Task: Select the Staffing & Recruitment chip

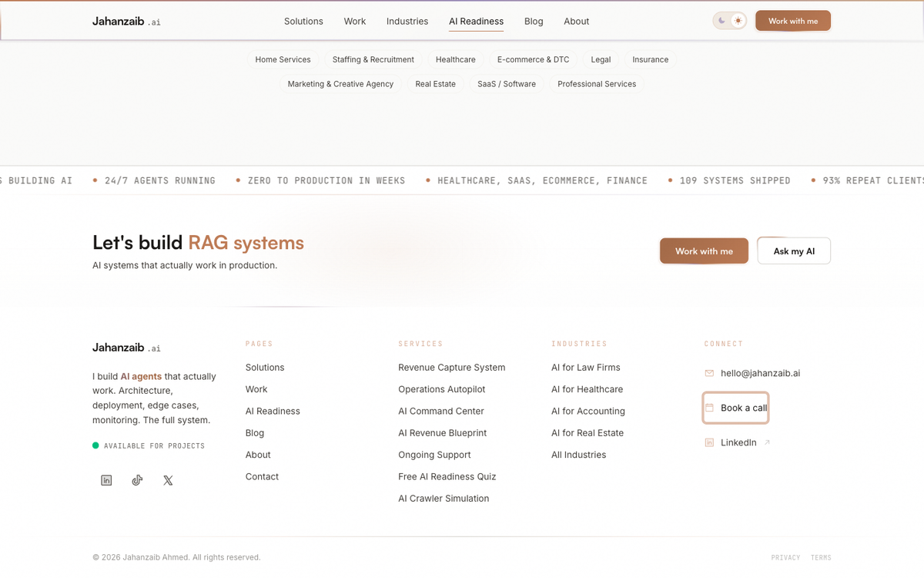Action: [x=373, y=59]
